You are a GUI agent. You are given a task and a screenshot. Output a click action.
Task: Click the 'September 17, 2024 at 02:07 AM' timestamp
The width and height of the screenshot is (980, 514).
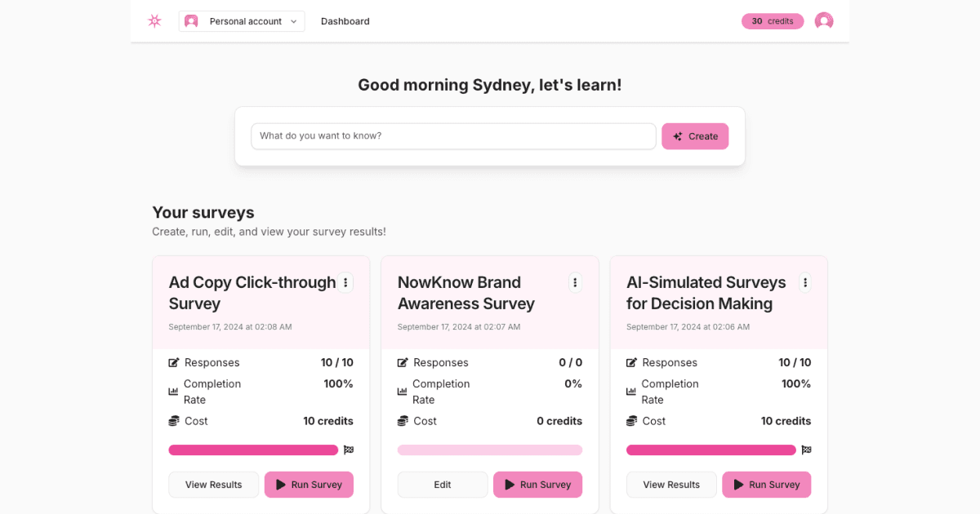(x=459, y=327)
